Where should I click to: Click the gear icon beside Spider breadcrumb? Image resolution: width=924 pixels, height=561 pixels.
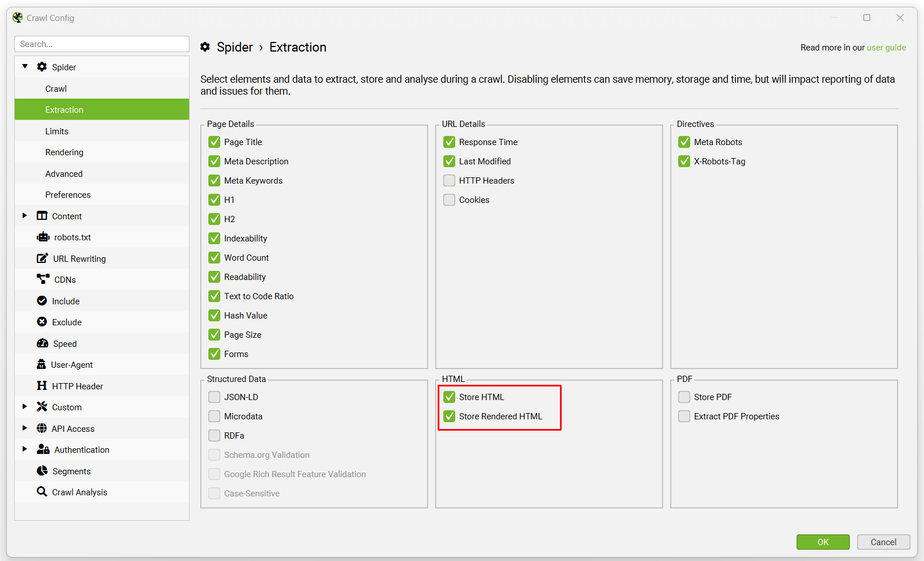coord(206,47)
